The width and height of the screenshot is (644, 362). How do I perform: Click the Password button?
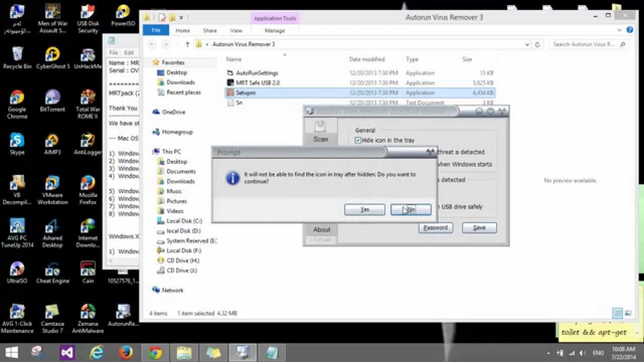tap(435, 228)
